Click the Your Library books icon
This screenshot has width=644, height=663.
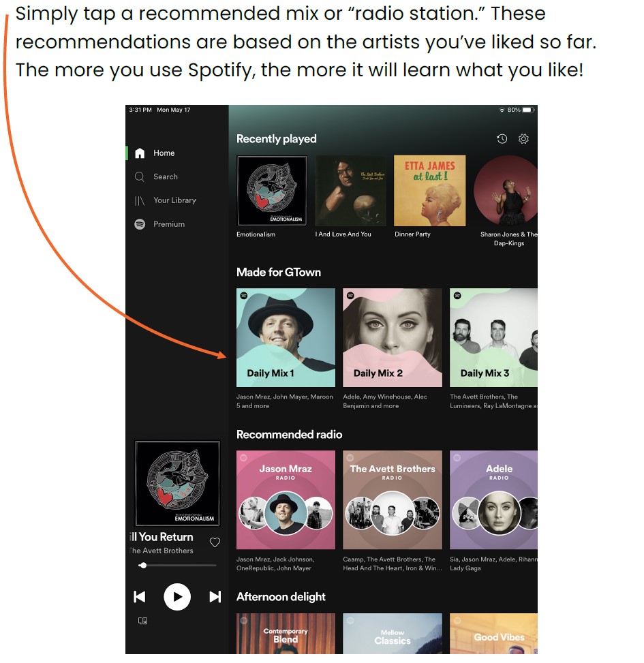pos(140,200)
